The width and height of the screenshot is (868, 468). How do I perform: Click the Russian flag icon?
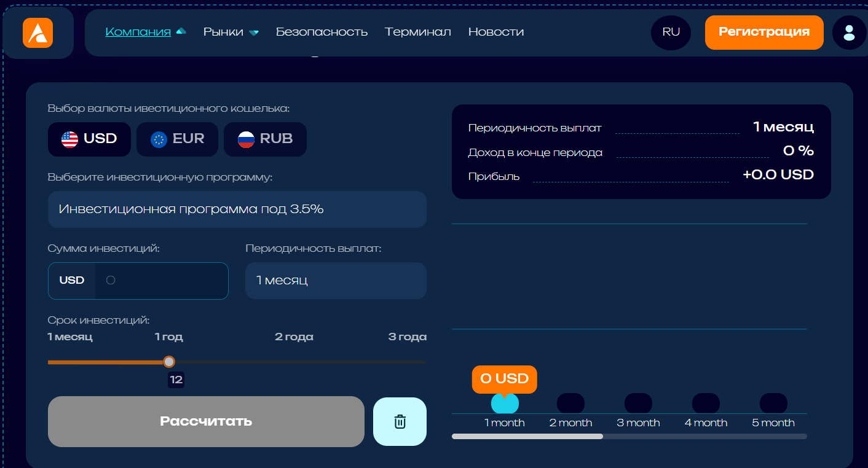click(x=246, y=139)
